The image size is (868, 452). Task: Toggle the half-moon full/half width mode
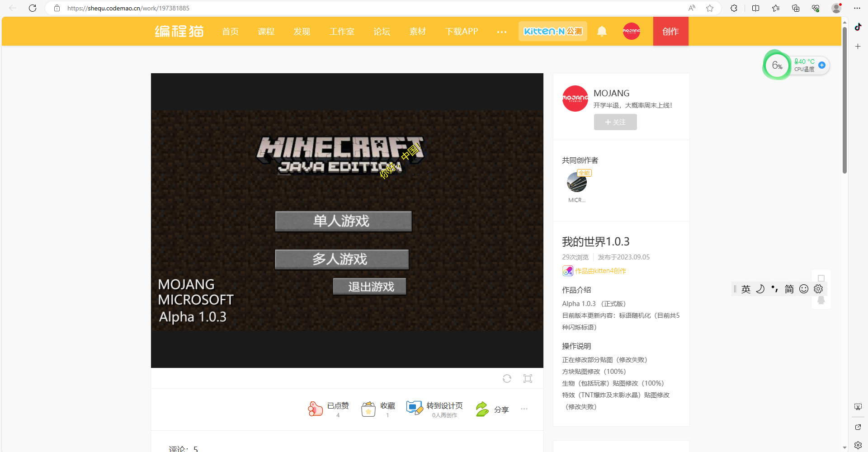[x=760, y=289]
